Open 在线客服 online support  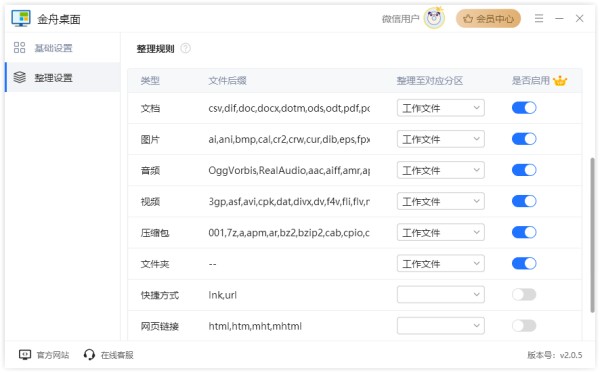tap(117, 355)
